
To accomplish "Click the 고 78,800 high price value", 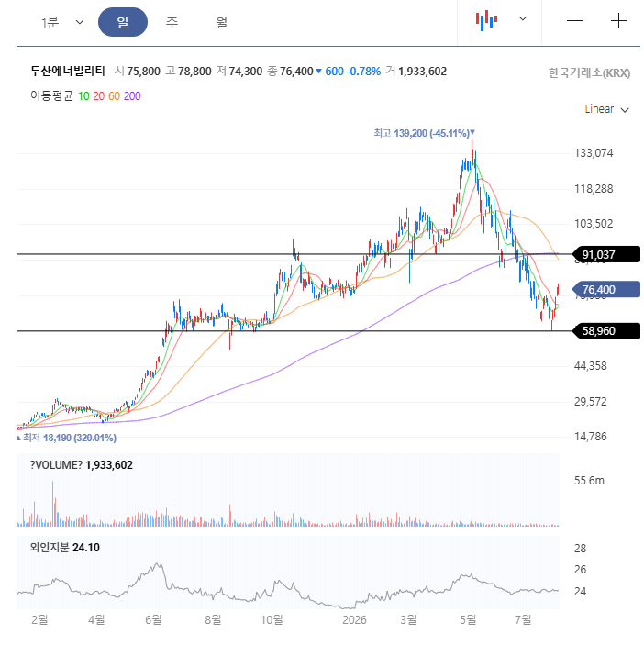I will (x=188, y=72).
